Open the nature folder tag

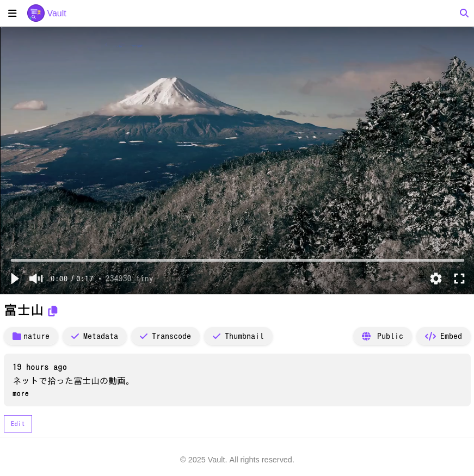point(31,336)
